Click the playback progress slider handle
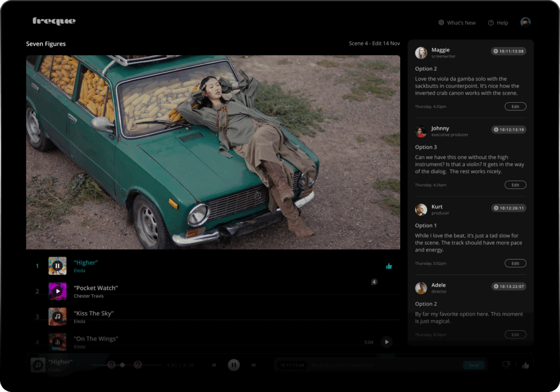This screenshot has width=560, height=392. (122, 365)
